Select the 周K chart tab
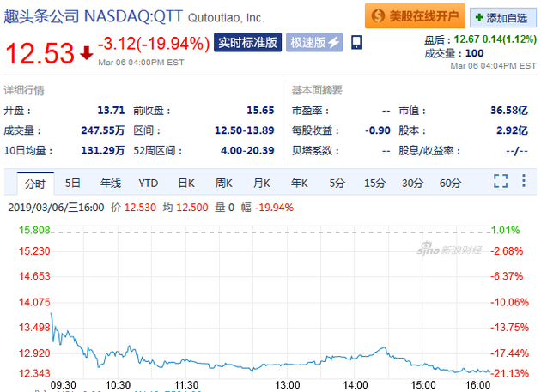Viewport: 541px width, 392px height. [224, 183]
